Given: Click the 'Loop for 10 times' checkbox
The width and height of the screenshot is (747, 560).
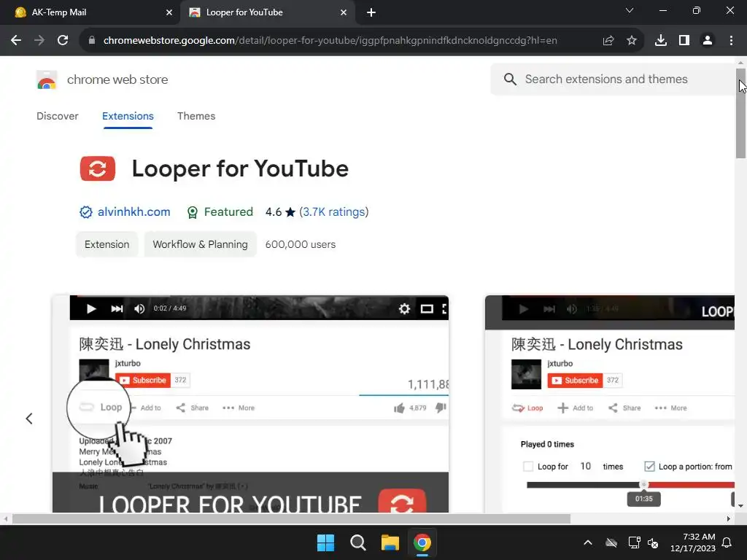Looking at the screenshot, I should [x=528, y=467].
